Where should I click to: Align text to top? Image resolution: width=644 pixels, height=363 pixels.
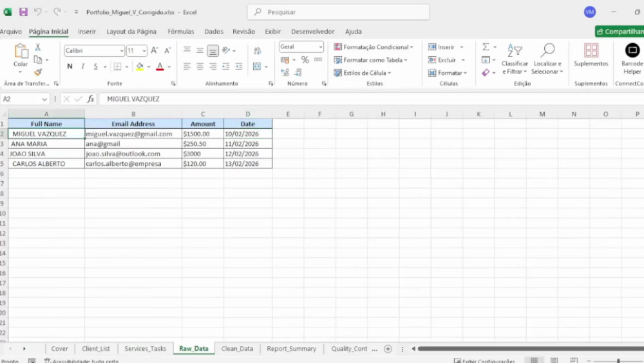(187, 50)
